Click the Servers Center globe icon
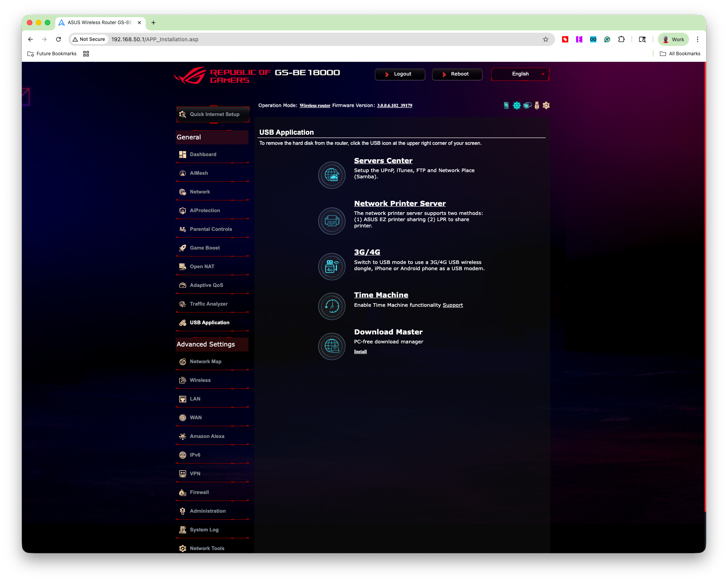The image size is (728, 582). pyautogui.click(x=331, y=175)
